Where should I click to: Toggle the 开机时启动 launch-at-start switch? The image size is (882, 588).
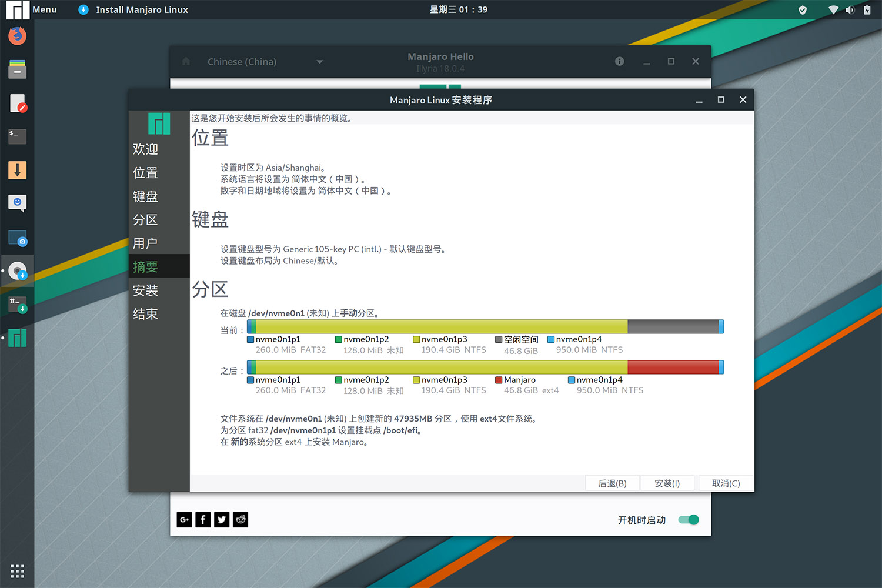click(688, 520)
